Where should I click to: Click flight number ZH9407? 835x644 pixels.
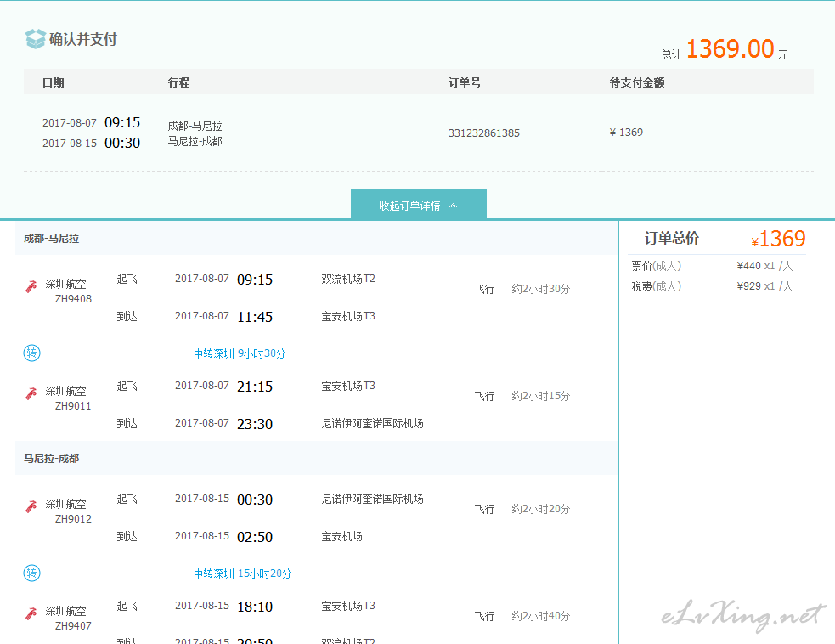74,626
